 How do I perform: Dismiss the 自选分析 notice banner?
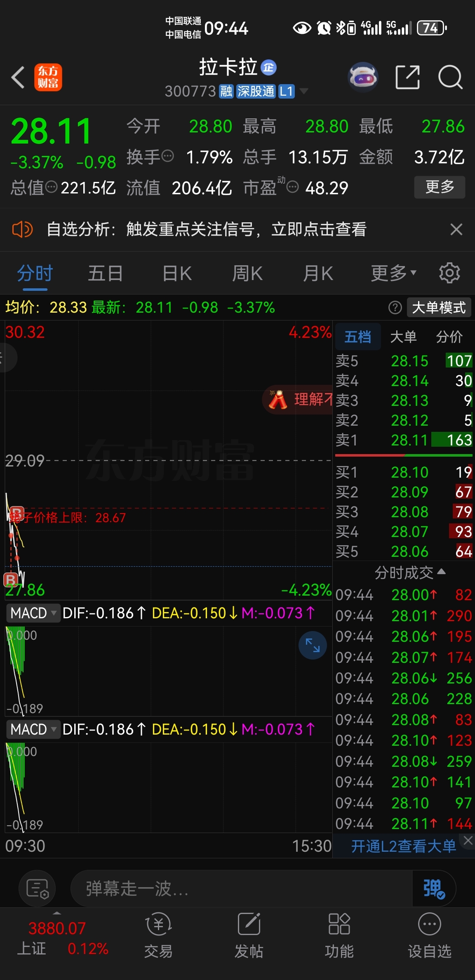point(456,229)
